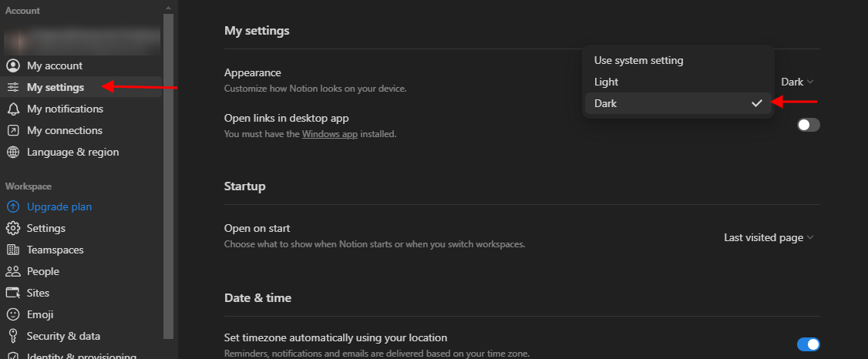This screenshot has width=868, height=359.
Task: Click the sidebar vertical scrollbar
Action: [x=168, y=176]
